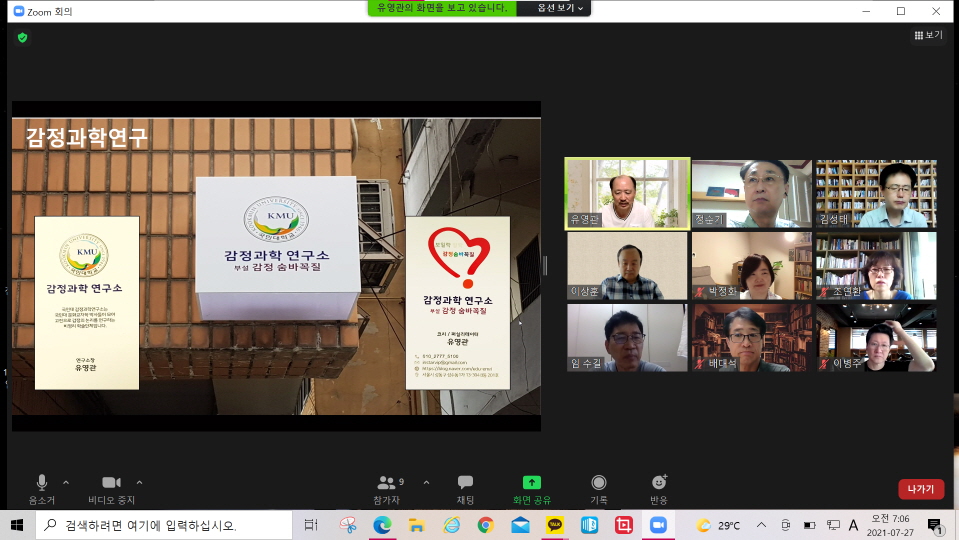This screenshot has height=540, width=959.
Task: Expand participants options arrow
Action: coord(426,482)
